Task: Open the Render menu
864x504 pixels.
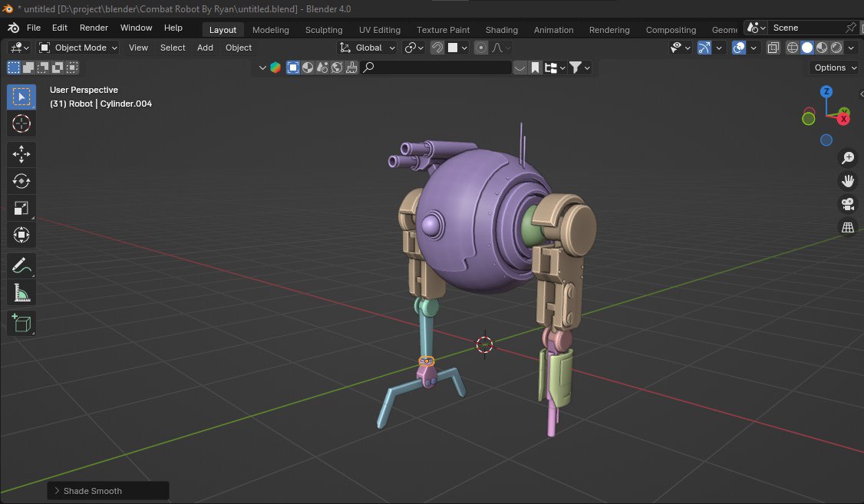Action: point(94,28)
